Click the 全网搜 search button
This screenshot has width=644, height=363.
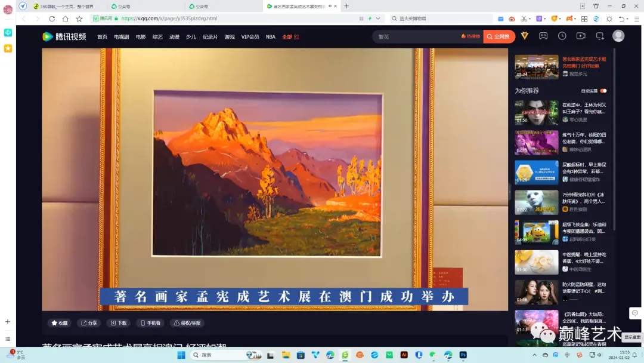[x=499, y=36]
